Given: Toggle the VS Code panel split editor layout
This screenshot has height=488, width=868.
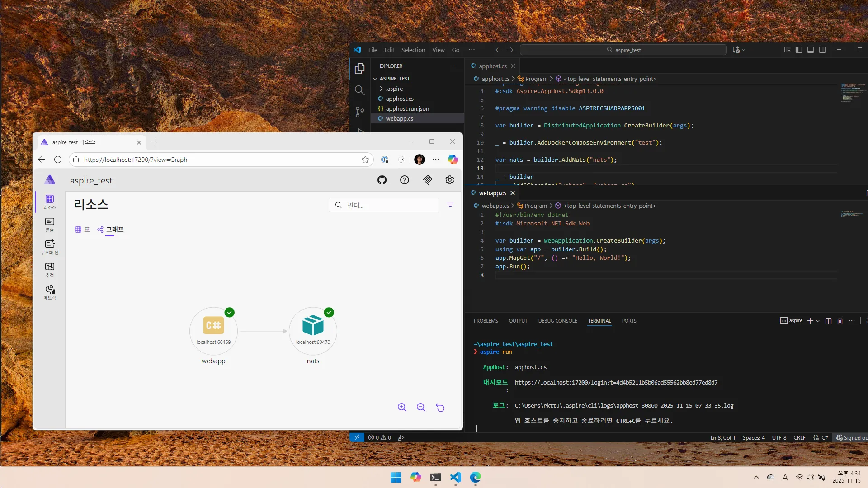Looking at the screenshot, I should (822, 50).
